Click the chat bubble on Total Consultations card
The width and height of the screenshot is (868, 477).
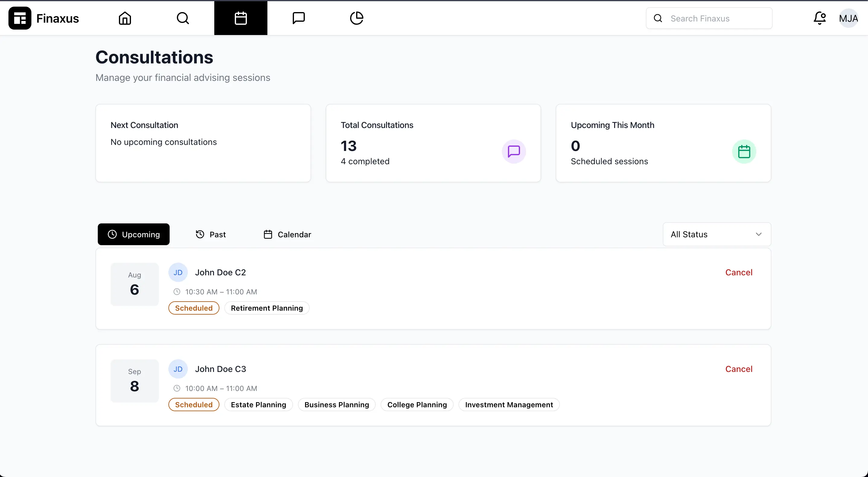(514, 152)
